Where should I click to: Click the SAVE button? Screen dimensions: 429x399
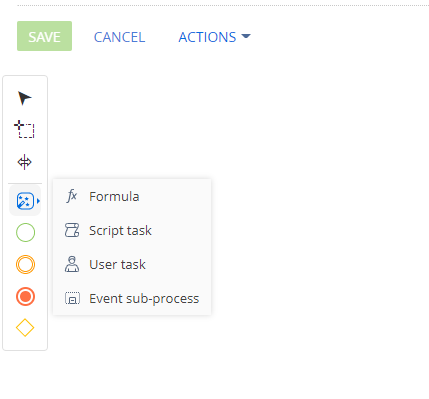pos(44,36)
